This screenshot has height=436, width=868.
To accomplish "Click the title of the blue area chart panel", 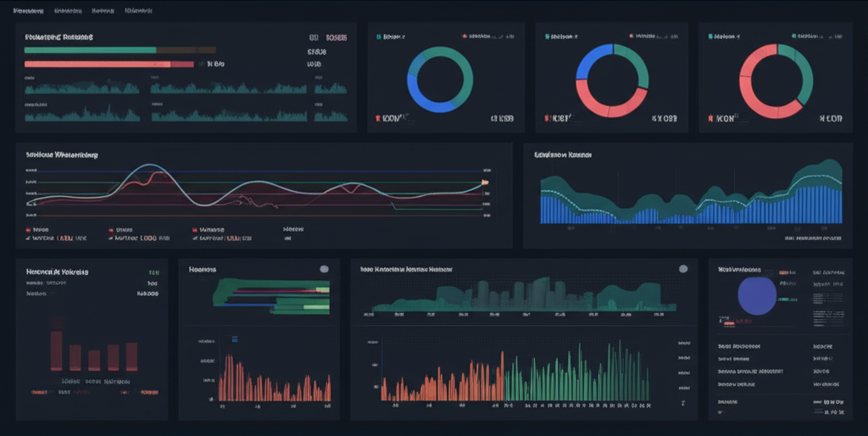I will pyautogui.click(x=562, y=155).
